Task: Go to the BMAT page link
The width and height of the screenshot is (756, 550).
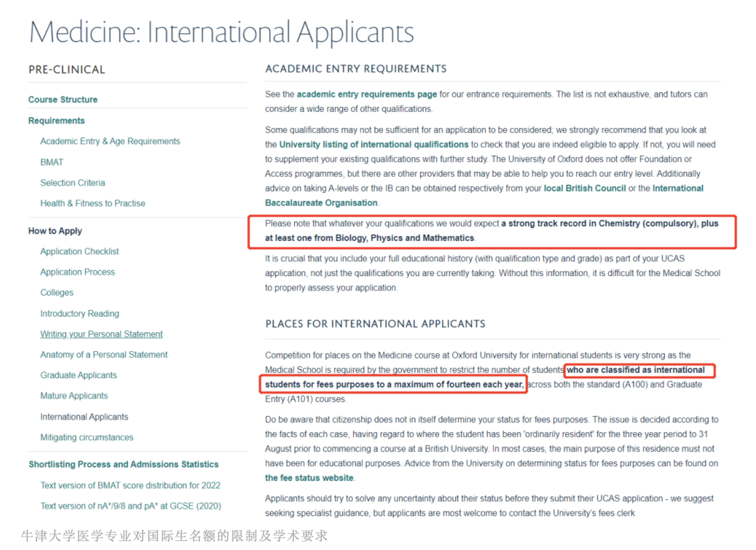Action: tap(52, 162)
